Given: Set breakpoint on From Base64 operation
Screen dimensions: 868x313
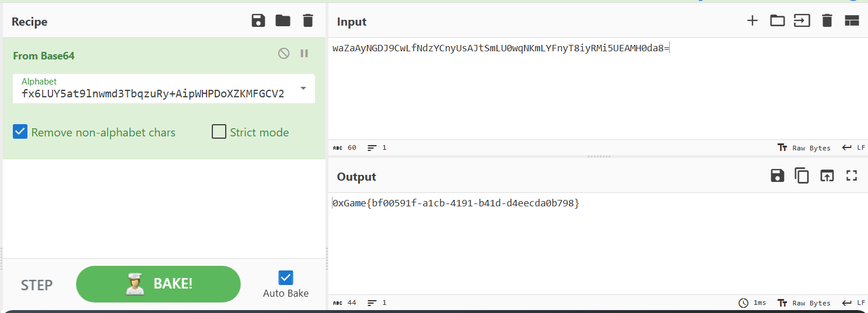Looking at the screenshot, I should pyautogui.click(x=304, y=54).
